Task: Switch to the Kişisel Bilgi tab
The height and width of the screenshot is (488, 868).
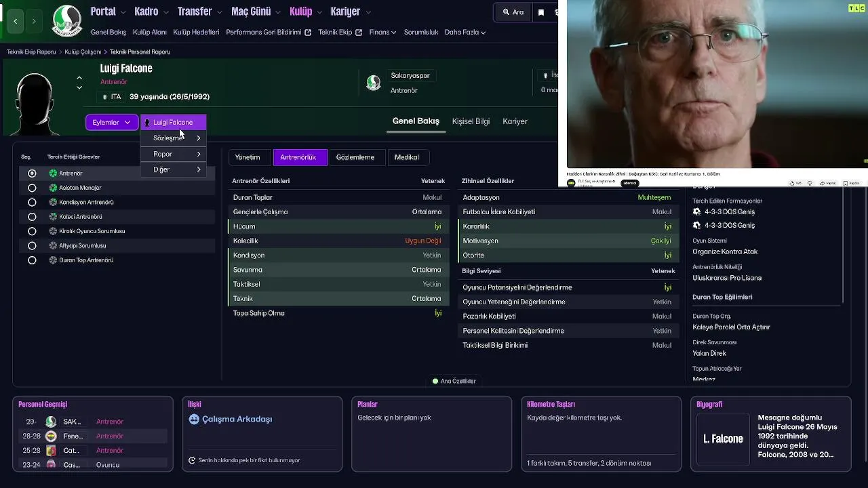Action: point(471,121)
